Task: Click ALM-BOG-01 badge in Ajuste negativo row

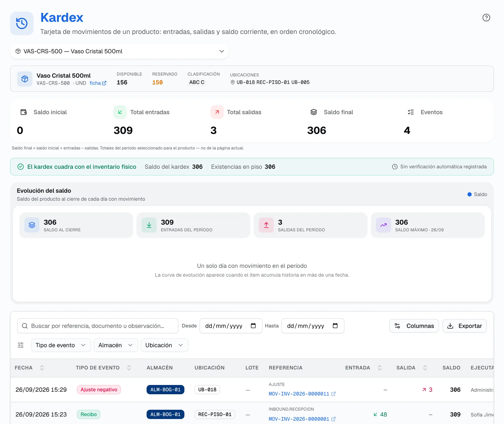Action: click(165, 390)
